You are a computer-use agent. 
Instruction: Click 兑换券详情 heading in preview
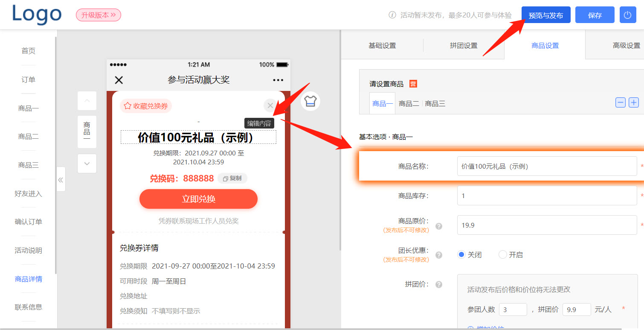[x=139, y=248]
